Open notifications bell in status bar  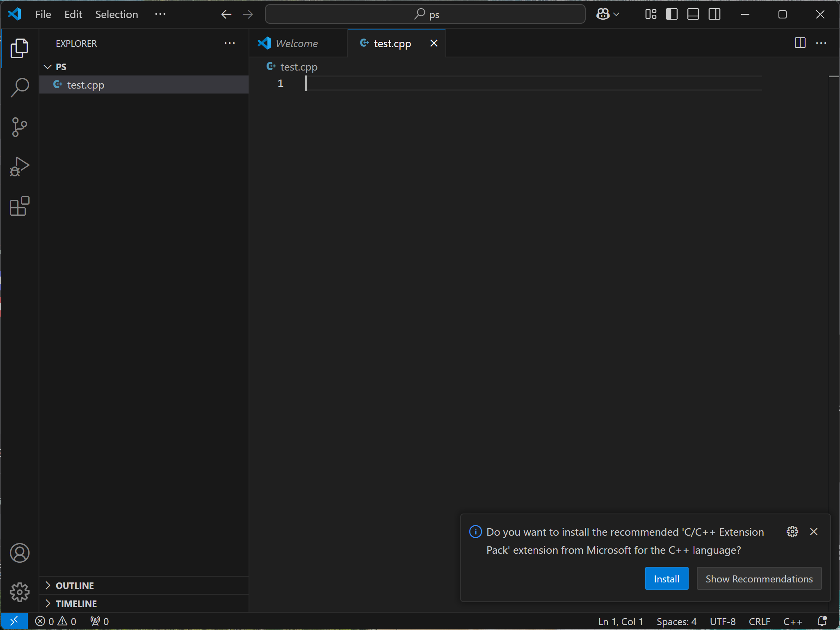pos(822,621)
